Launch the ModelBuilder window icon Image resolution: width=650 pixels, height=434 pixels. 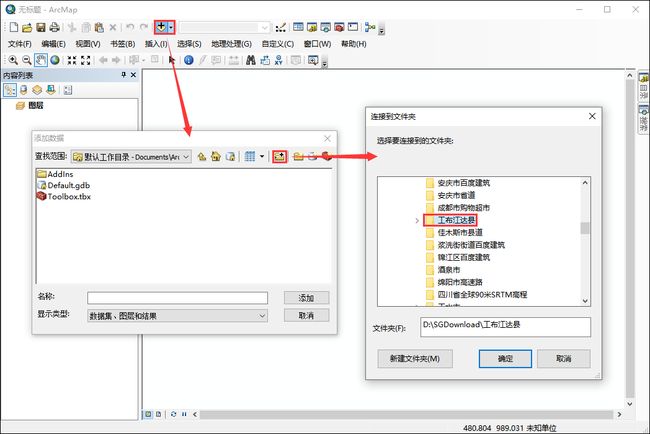[x=370, y=27]
